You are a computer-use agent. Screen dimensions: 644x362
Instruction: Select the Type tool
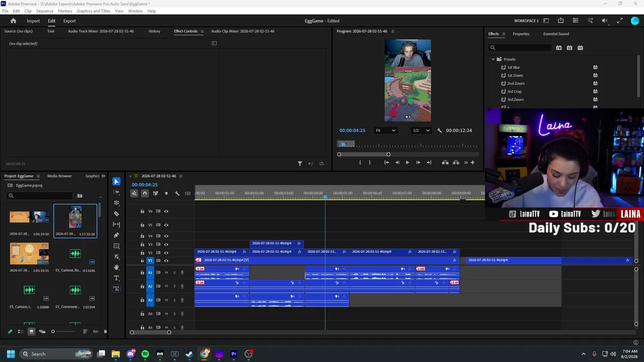116,278
